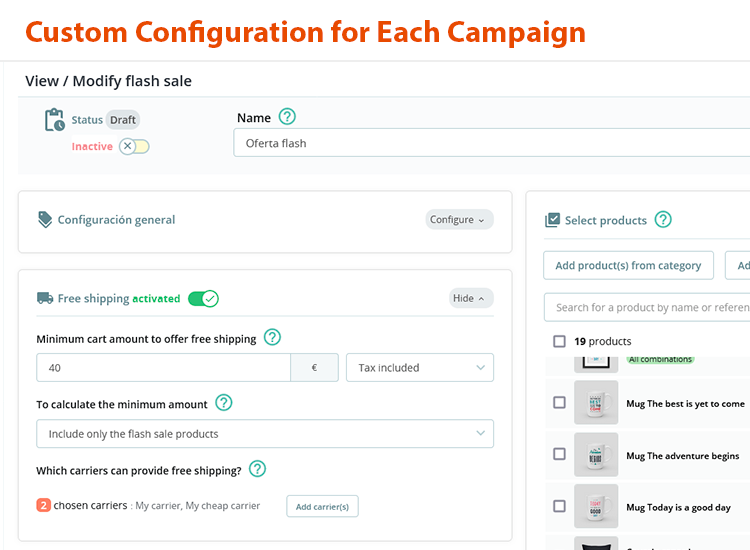Screen dimensions: 750x550
Task: Click help icon for calculate minimum amount
Action: click(224, 403)
